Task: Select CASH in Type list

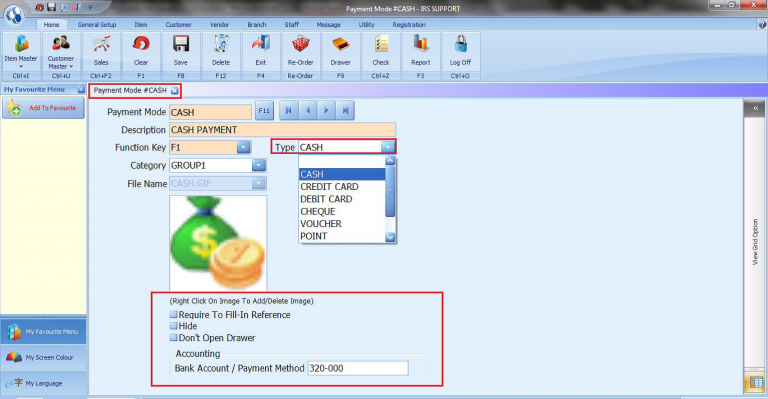Action: pos(342,174)
